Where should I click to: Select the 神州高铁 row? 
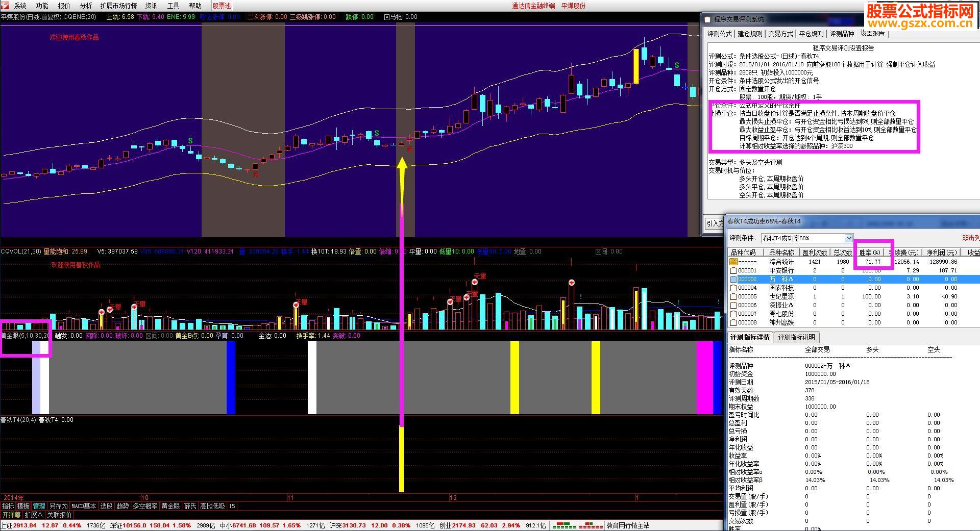point(853,322)
